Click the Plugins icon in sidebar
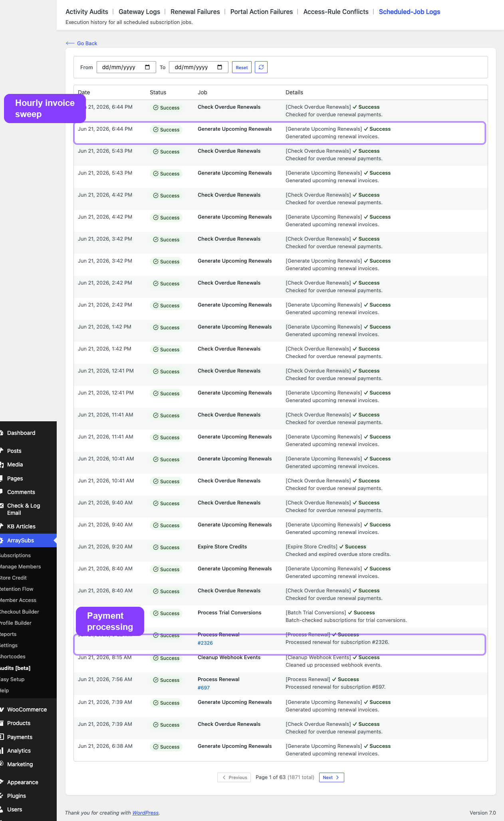This screenshot has width=504, height=821. pos(2,795)
